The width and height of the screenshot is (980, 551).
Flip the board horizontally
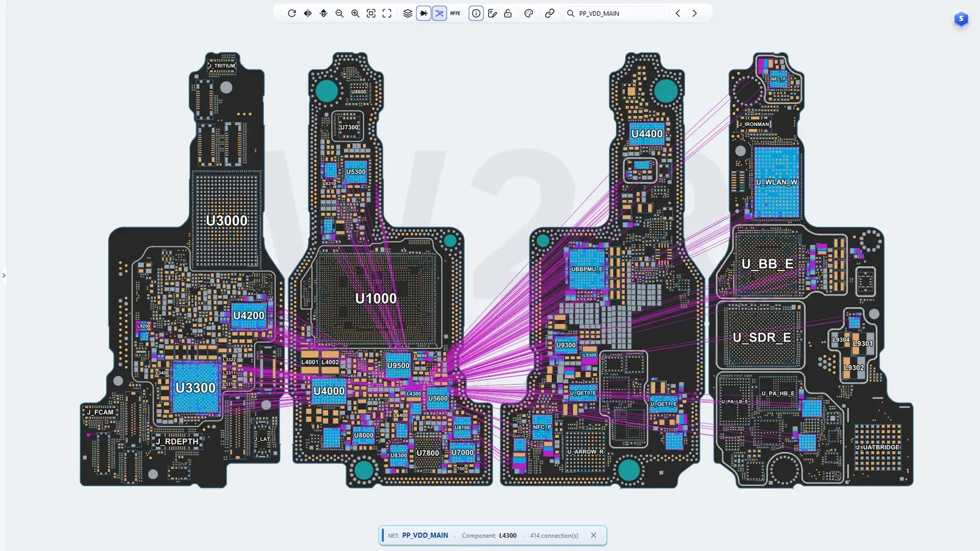(307, 13)
